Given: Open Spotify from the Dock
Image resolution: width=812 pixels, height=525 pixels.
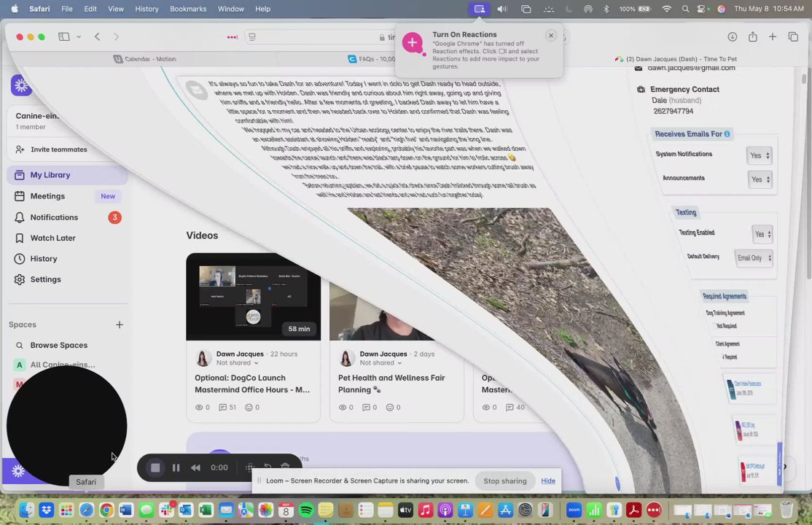Looking at the screenshot, I should coord(306,510).
